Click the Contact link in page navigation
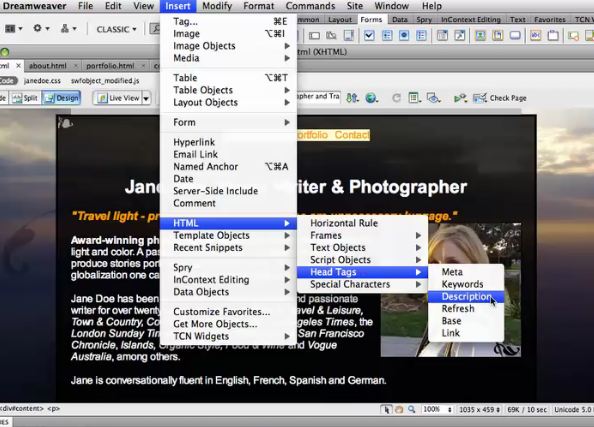Viewport: 594px width, 427px height. [x=352, y=135]
